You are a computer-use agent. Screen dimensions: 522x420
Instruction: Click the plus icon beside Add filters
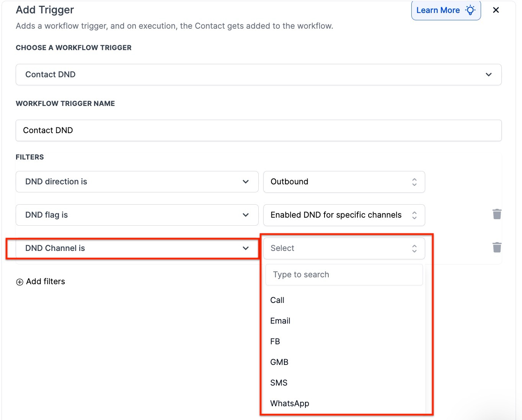coord(20,282)
